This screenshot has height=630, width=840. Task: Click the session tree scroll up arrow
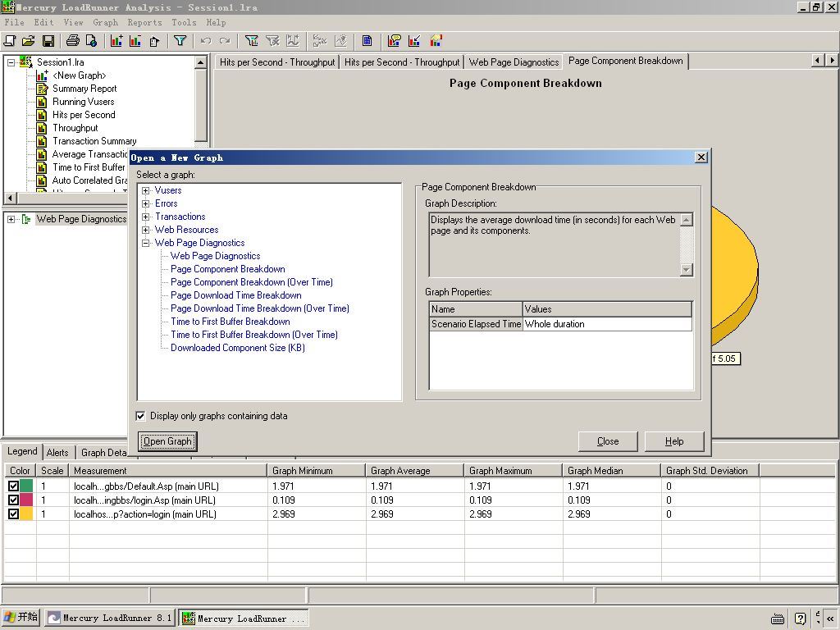tap(201, 62)
